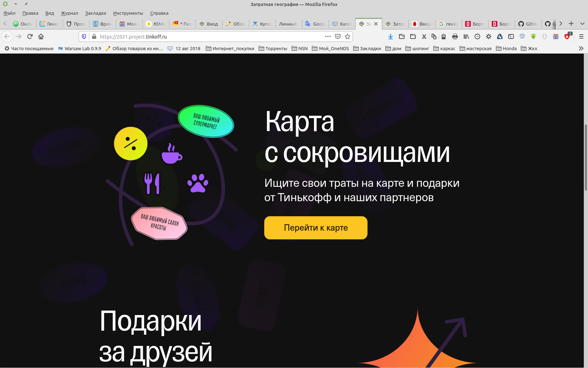Open the Закладки menu in menu bar
Image resolution: width=588 pixels, height=368 pixels.
click(x=96, y=13)
